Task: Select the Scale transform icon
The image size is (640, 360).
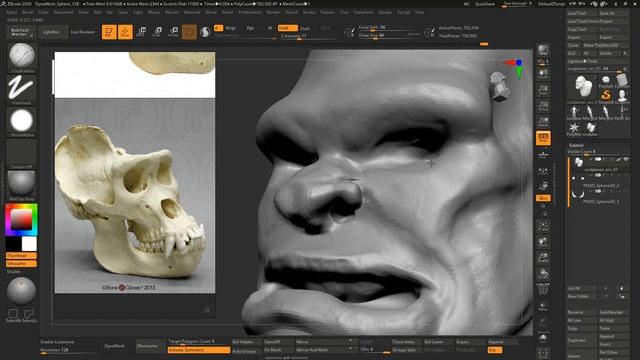Action: point(157,32)
